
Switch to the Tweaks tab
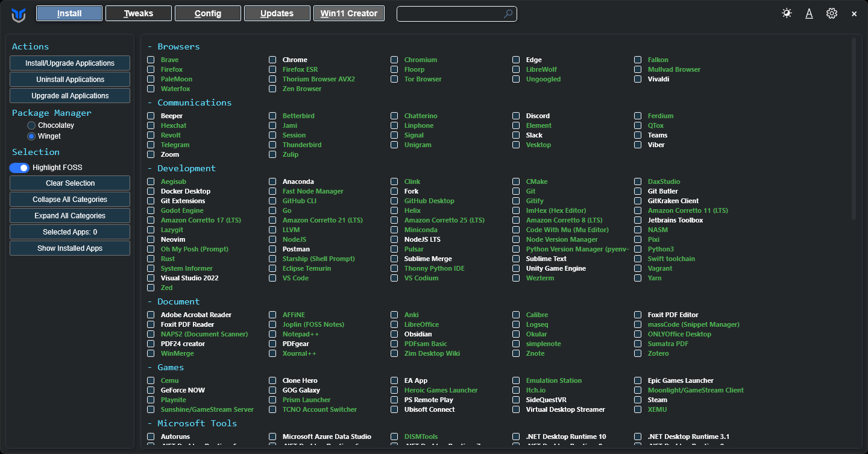139,13
